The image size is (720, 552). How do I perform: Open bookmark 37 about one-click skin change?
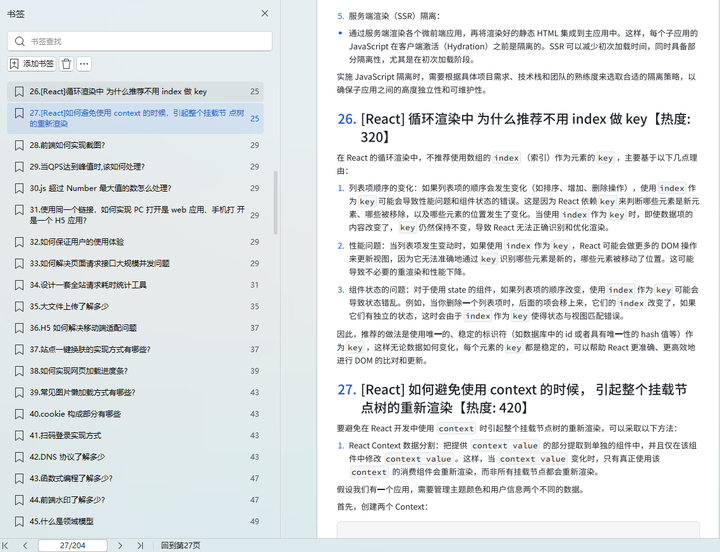pyautogui.click(x=135, y=349)
